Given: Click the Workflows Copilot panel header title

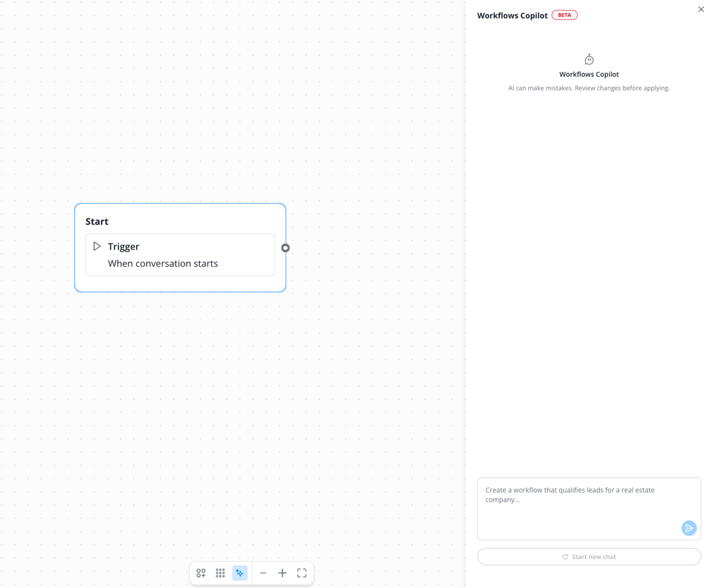Looking at the screenshot, I should (512, 15).
